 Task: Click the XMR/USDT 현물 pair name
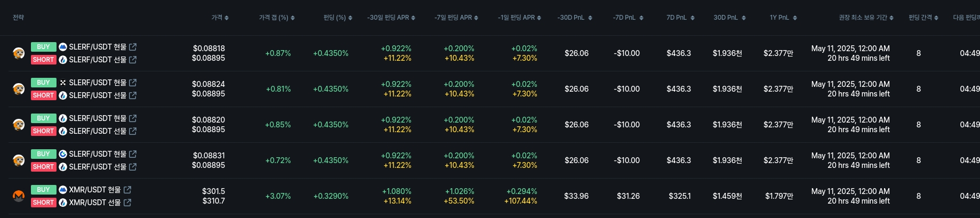[x=95, y=190]
